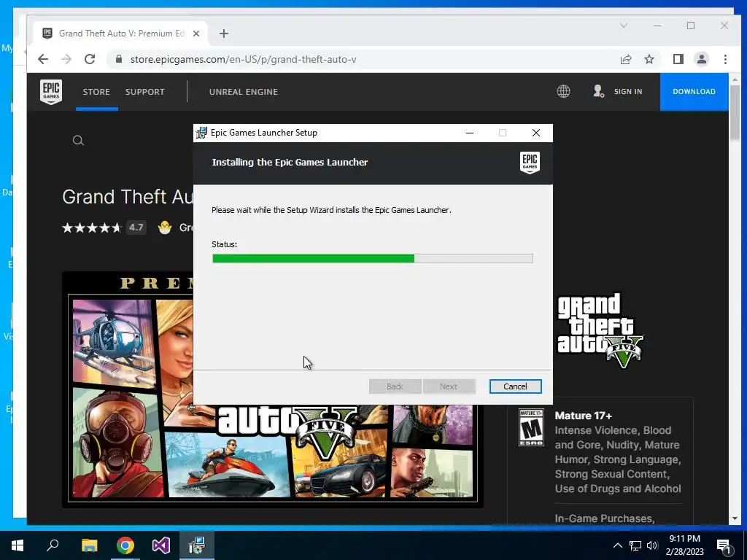Click the page scrollbar down arrow

[x=735, y=518]
